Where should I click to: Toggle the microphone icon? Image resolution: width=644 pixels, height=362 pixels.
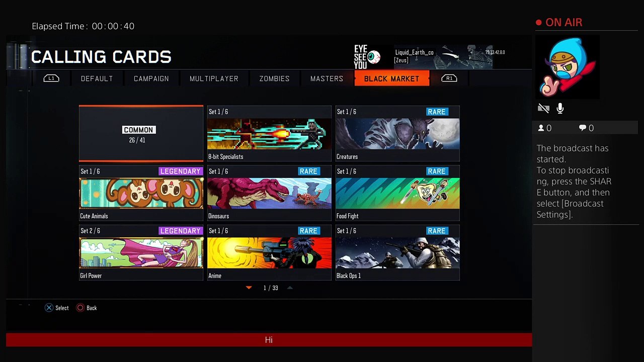(x=560, y=109)
